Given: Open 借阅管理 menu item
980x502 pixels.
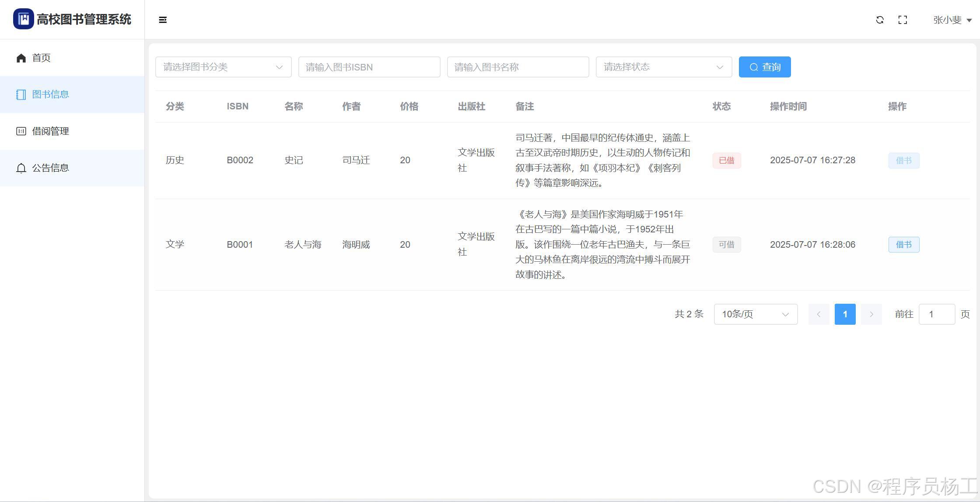Looking at the screenshot, I should (50, 131).
